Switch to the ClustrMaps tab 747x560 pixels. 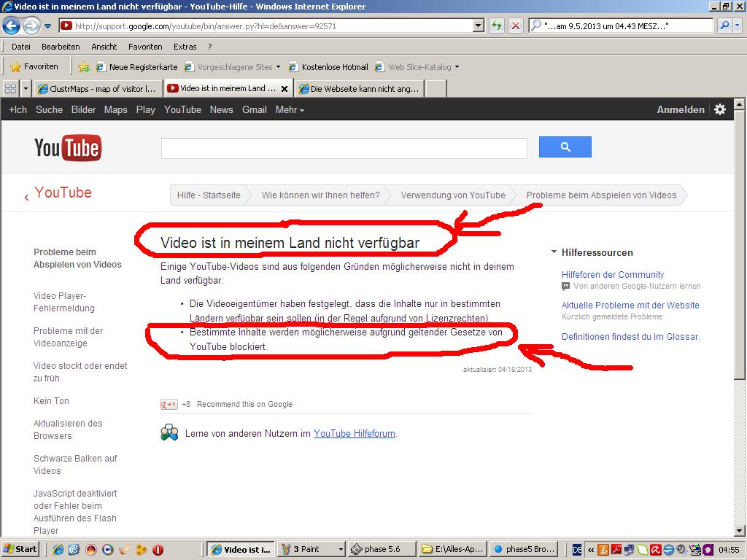(97, 88)
